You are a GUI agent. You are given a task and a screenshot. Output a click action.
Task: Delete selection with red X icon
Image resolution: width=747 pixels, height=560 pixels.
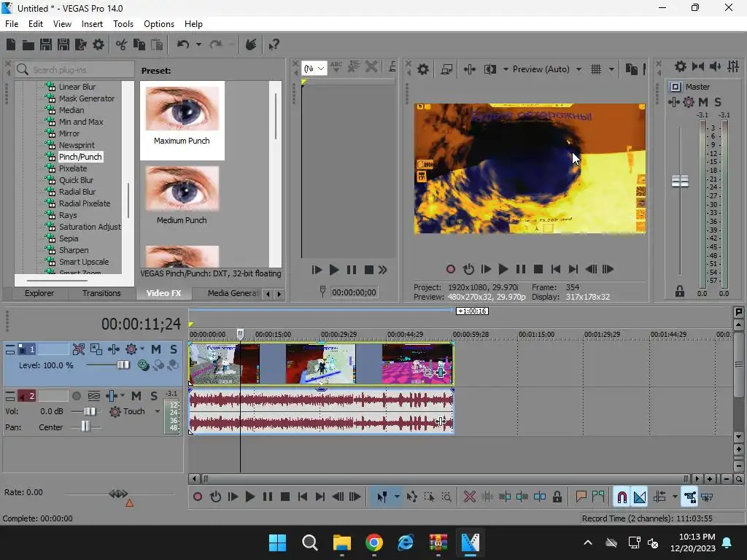click(469, 497)
